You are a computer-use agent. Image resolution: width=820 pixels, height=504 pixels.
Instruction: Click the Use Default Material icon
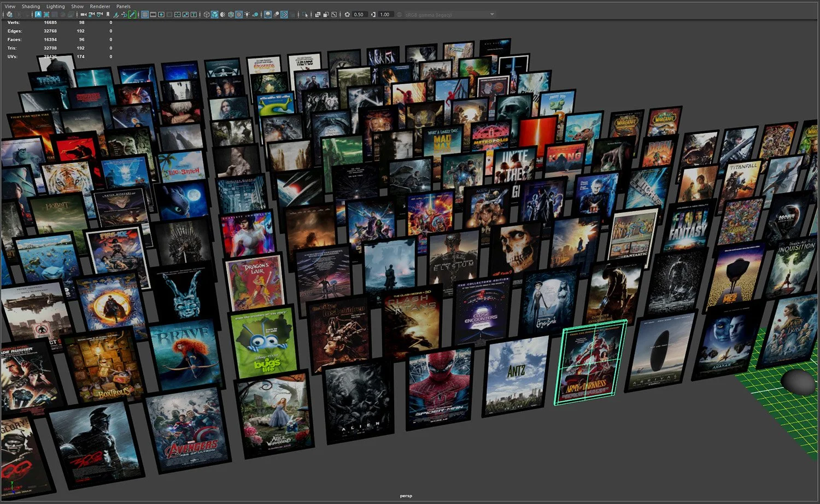coord(222,14)
